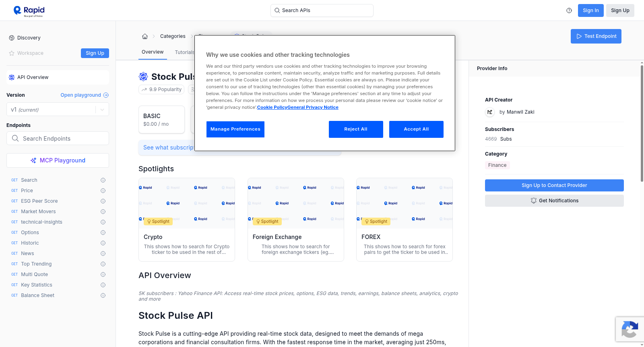Click info icon for ESG Peer Score
The width and height of the screenshot is (644, 347).
(103, 201)
